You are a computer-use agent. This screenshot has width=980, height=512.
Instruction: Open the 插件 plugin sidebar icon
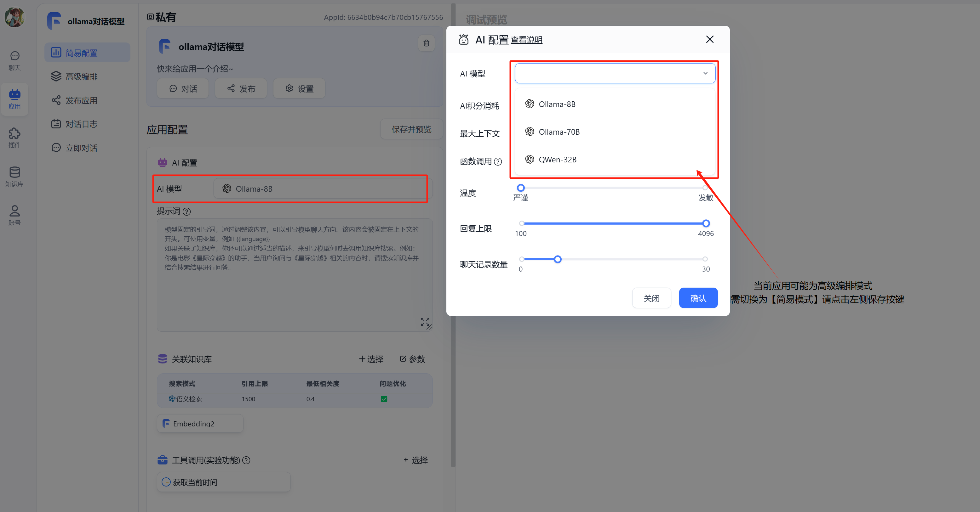tap(14, 138)
